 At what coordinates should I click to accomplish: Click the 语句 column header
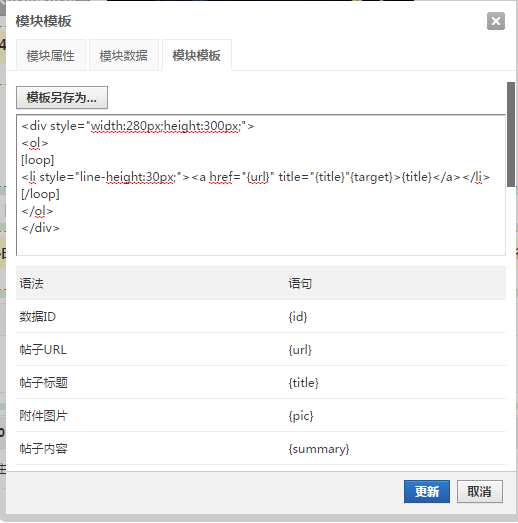click(x=300, y=284)
